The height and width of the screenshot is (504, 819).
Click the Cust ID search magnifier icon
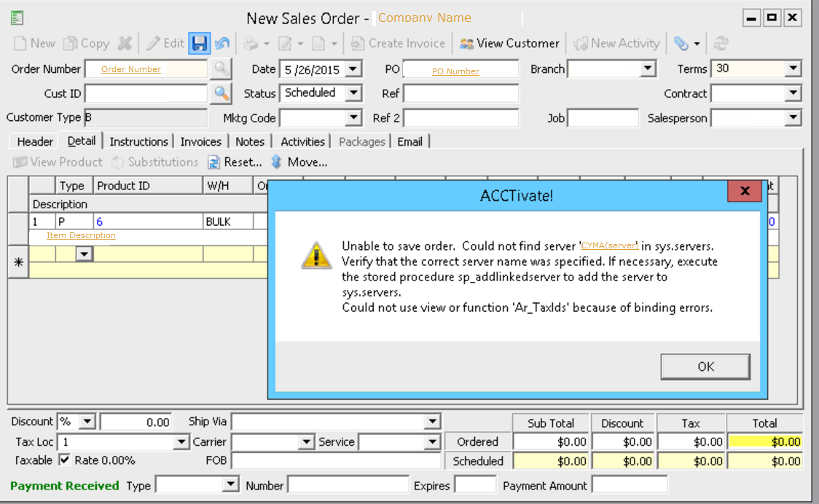[222, 93]
